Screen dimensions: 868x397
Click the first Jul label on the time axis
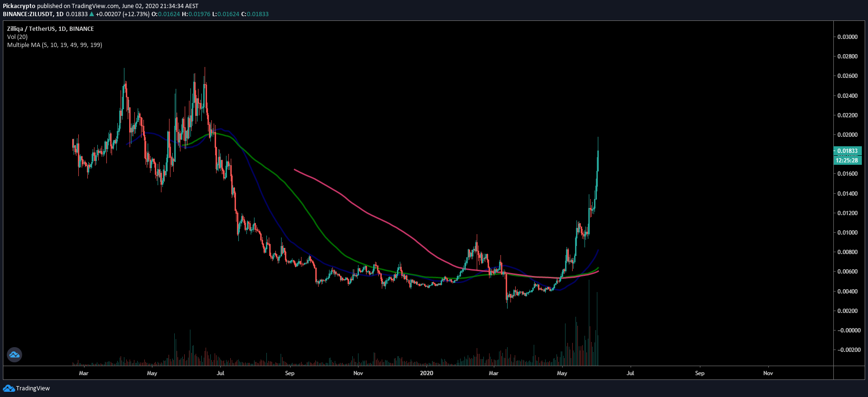220,373
